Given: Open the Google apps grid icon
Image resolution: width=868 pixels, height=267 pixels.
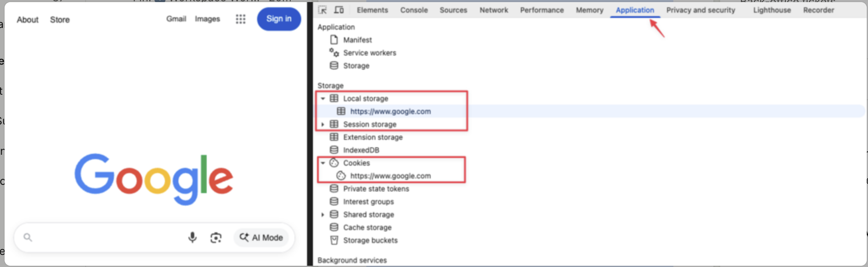Looking at the screenshot, I should coord(241,19).
